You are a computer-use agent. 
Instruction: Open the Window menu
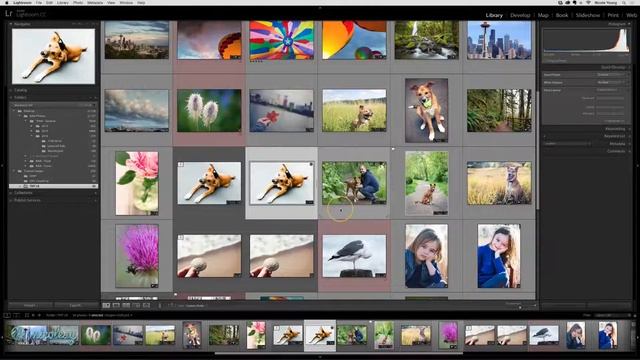pos(126,2)
